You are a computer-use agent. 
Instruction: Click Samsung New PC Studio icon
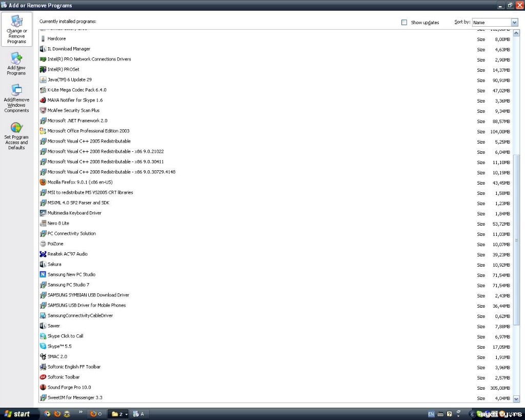pyautogui.click(x=43, y=275)
